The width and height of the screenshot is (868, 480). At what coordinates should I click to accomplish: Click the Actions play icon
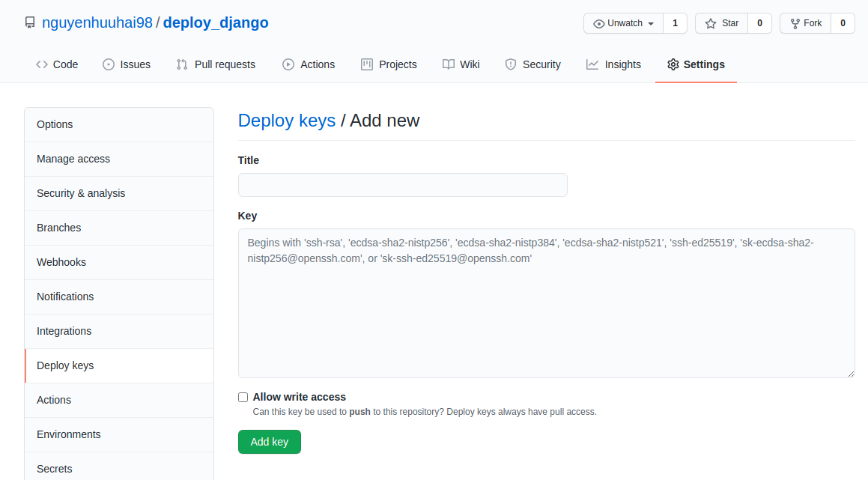288,64
